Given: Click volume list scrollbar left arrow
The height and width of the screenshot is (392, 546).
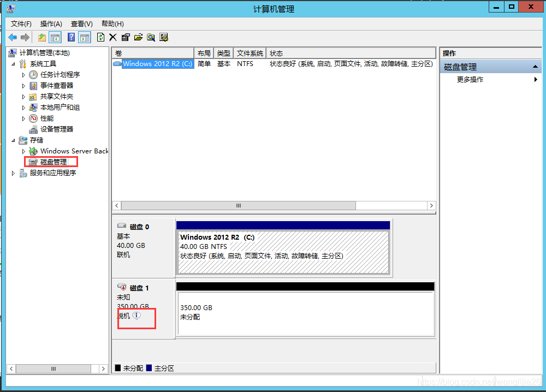Looking at the screenshot, I should (x=117, y=205).
